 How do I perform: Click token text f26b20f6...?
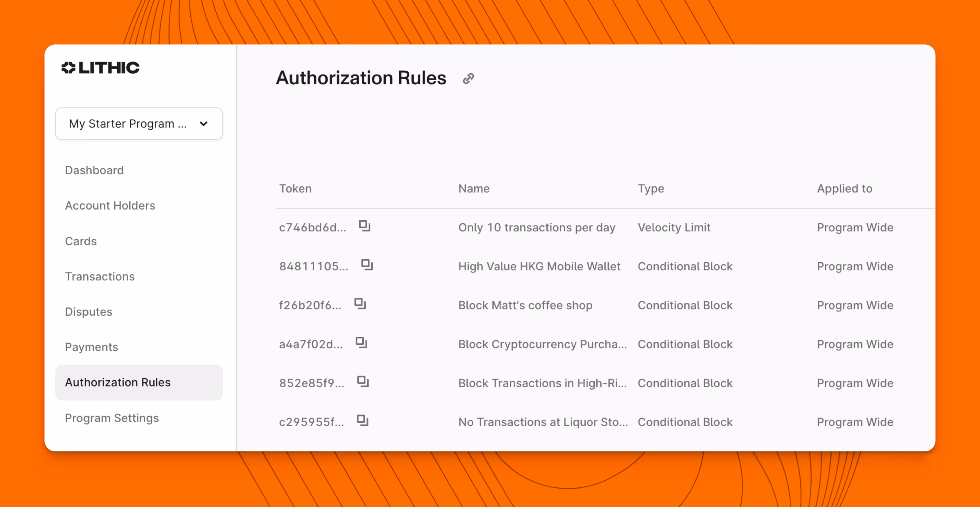point(310,306)
